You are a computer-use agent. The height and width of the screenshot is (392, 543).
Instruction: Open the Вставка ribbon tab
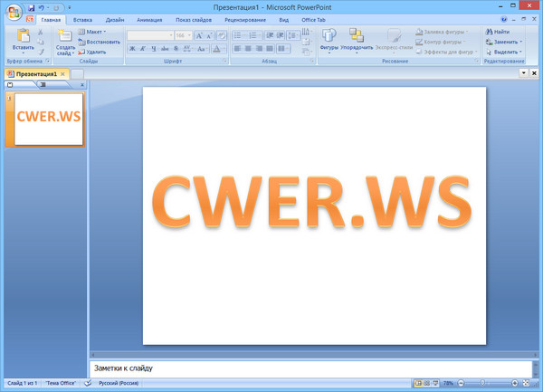coord(82,20)
